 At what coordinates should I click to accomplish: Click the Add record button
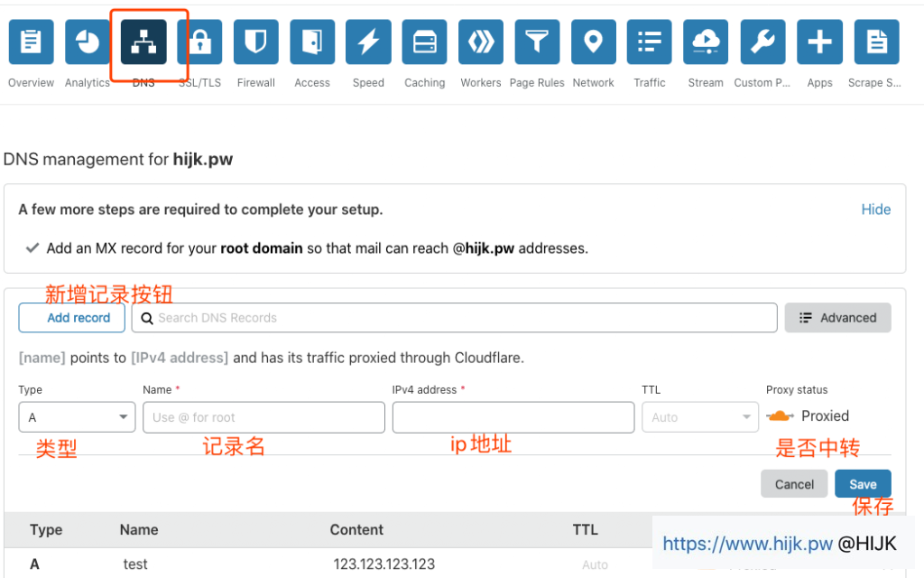pyautogui.click(x=71, y=317)
